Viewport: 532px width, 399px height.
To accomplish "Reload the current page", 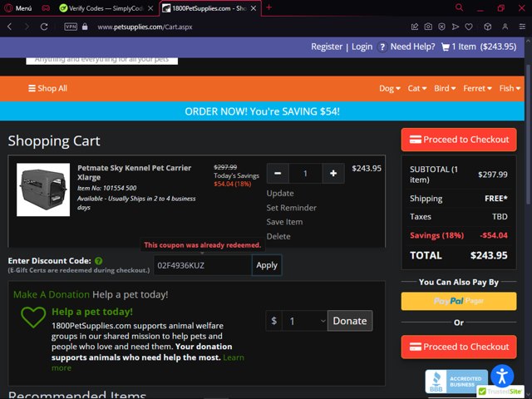I will (x=44, y=27).
